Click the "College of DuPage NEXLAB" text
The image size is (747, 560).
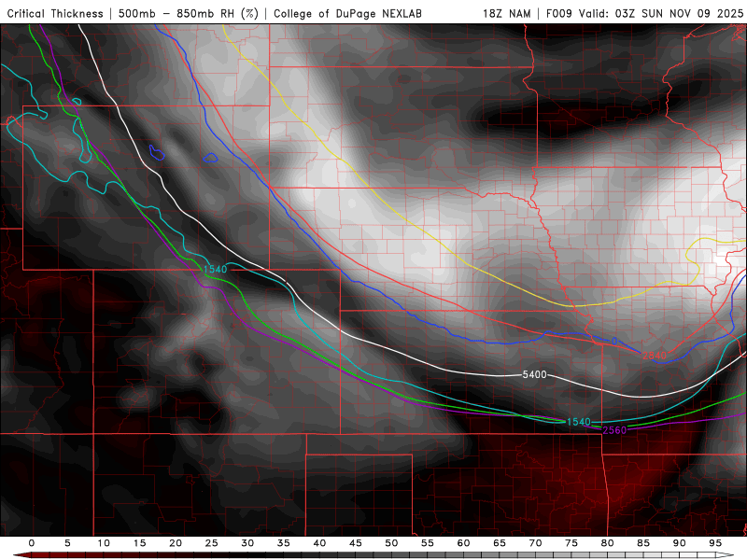pos(347,14)
